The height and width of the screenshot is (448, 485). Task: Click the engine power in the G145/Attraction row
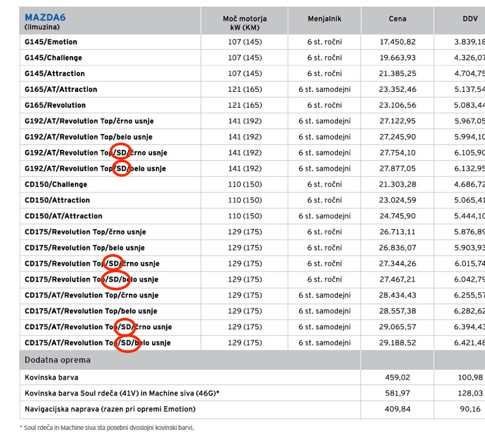[244, 74]
